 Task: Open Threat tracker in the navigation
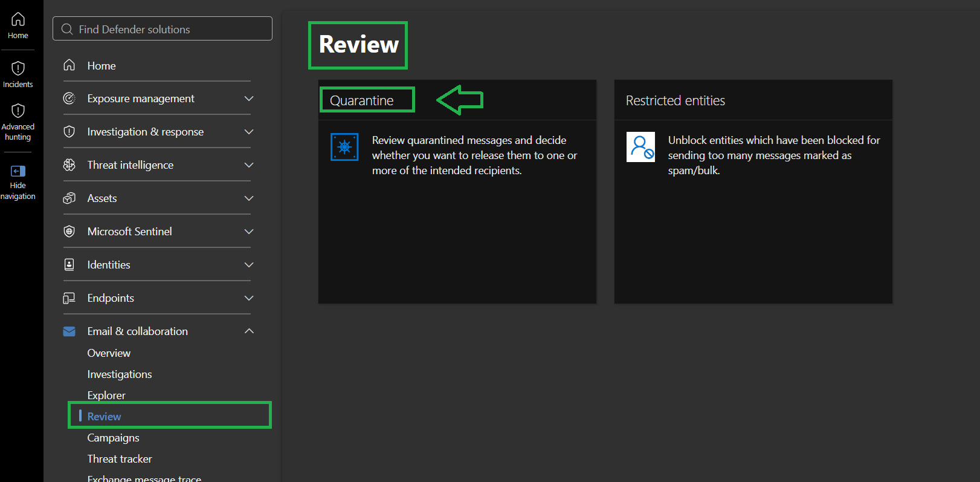pyautogui.click(x=120, y=459)
